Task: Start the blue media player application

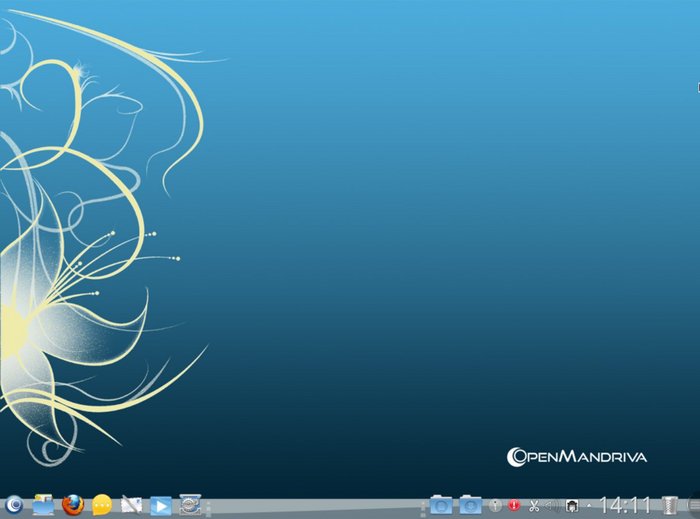Action: tap(160, 506)
